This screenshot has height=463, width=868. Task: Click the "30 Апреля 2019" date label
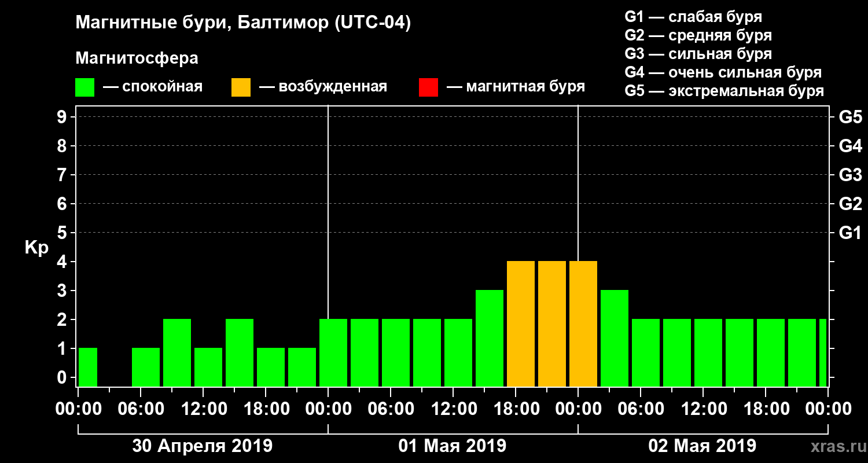point(203,446)
